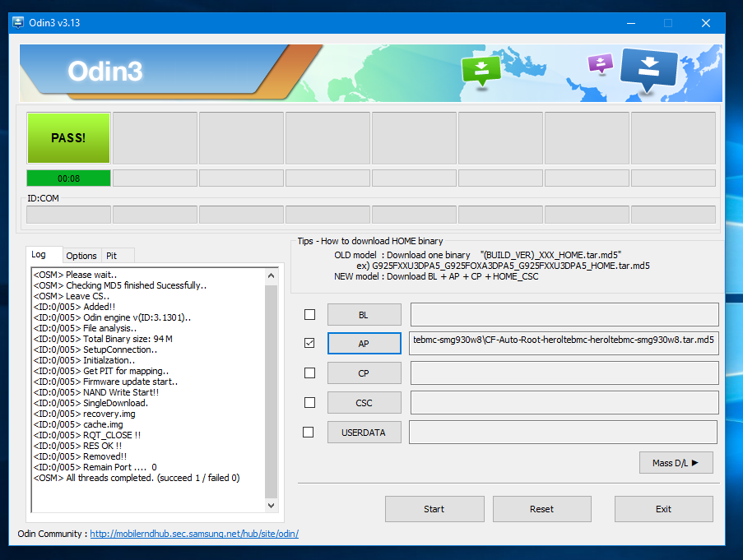Image resolution: width=743 pixels, height=560 pixels.
Task: Click the first ID:COM port box
Action: coord(69,215)
